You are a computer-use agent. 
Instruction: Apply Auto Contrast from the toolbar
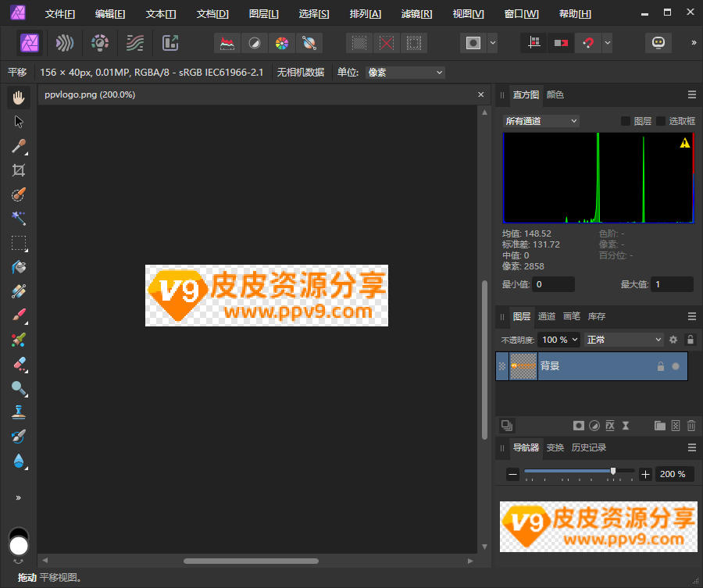click(255, 43)
